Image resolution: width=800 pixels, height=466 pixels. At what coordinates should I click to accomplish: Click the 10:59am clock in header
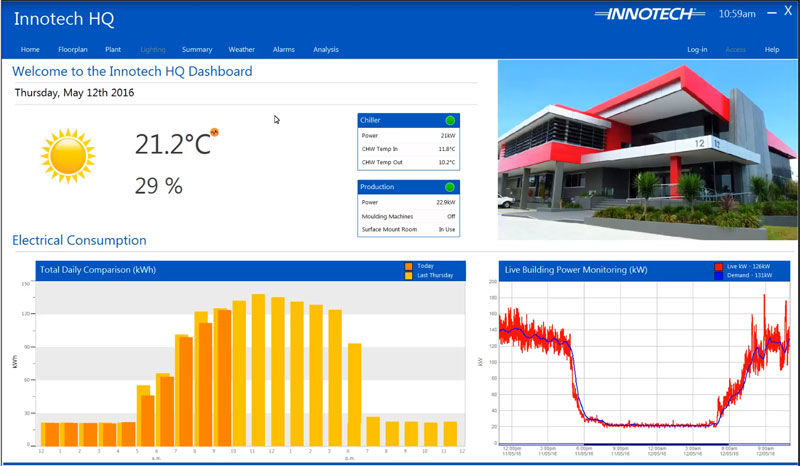pos(737,14)
